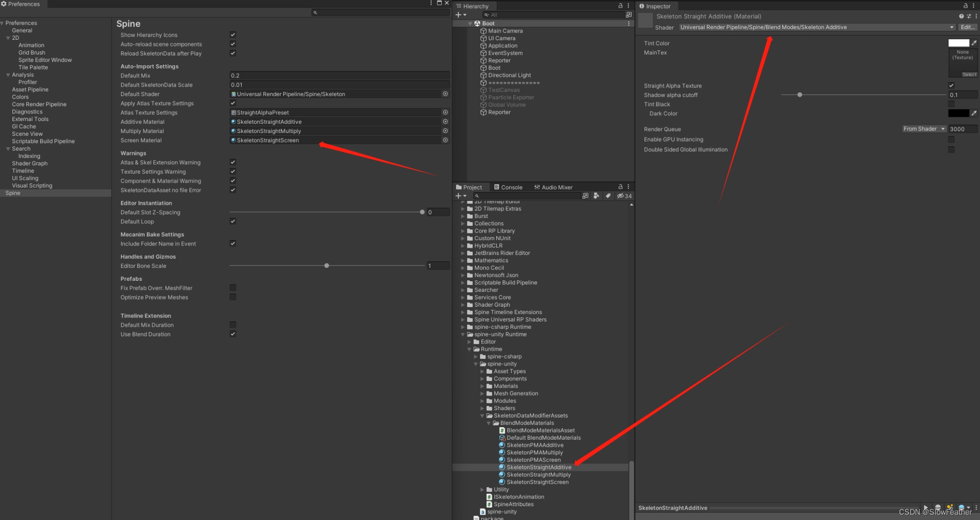Disable Reload SkeletonData after Play
The height and width of the screenshot is (520, 980).
233,53
